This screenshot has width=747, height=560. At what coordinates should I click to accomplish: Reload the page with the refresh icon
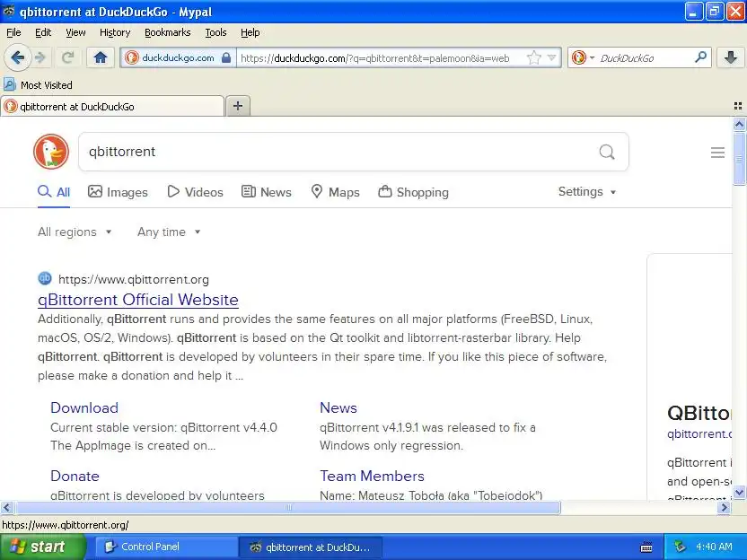click(x=68, y=57)
